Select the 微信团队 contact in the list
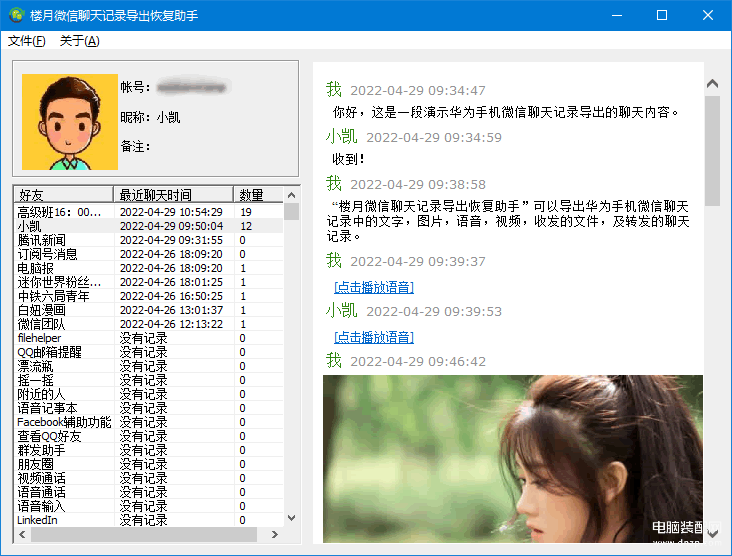The height and width of the screenshot is (556, 732). click(x=42, y=324)
